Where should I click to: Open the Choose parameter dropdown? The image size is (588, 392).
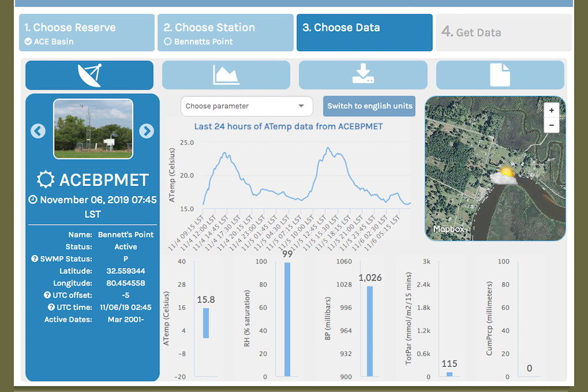(x=246, y=106)
